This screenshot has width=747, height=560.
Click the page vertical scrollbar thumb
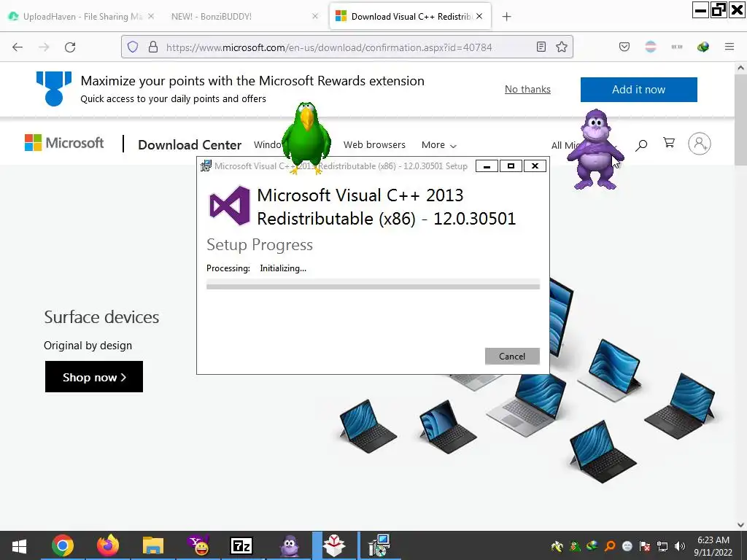click(741, 120)
